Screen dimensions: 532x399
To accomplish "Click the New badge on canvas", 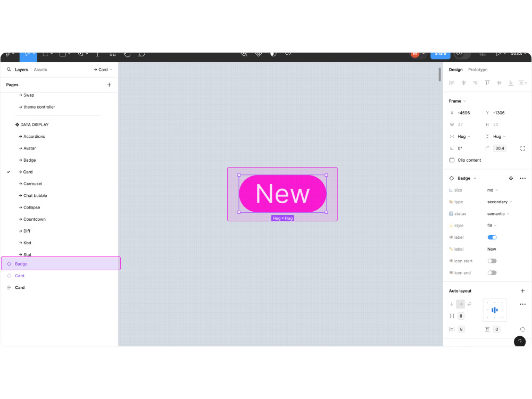I will [x=282, y=194].
